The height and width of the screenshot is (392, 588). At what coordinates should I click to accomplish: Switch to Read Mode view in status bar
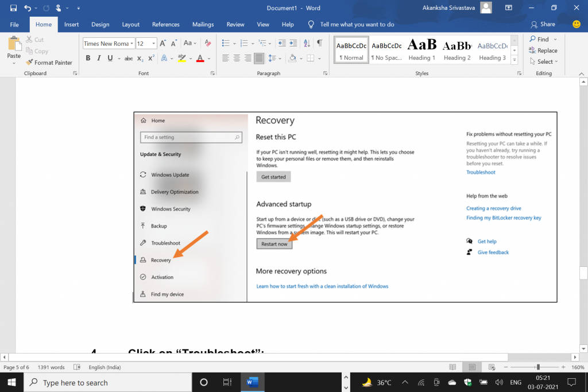(x=453, y=367)
